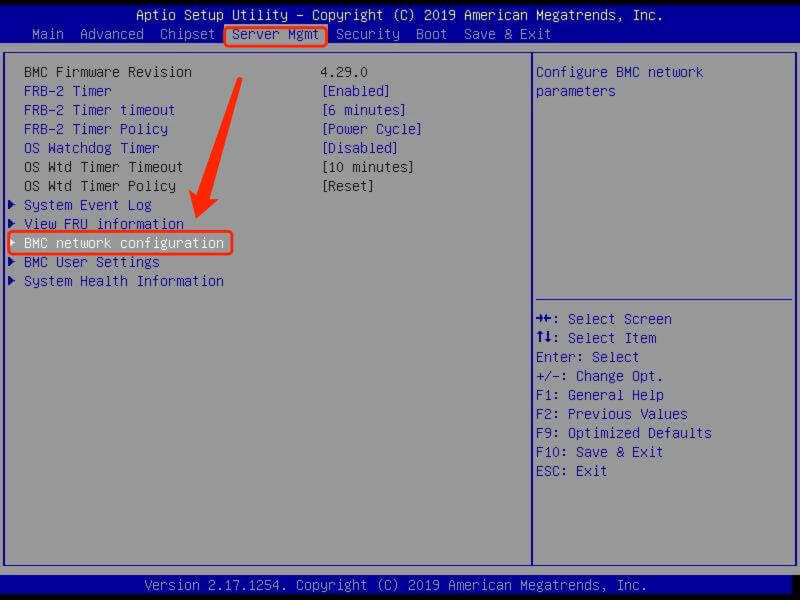
Task: Switch to the Advanced tab
Action: pyautogui.click(x=111, y=34)
